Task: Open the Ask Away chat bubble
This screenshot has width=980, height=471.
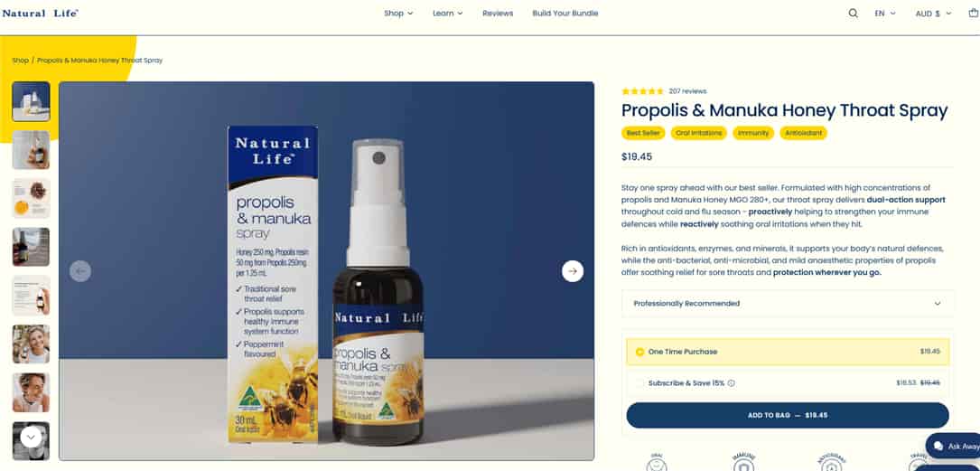Action: pyautogui.click(x=954, y=446)
